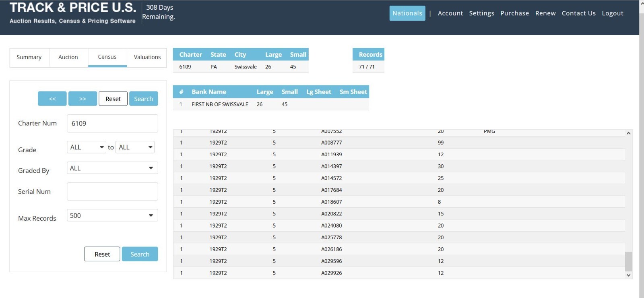This screenshot has width=644, height=298.
Task: Log out using the Logout link
Action: [613, 13]
